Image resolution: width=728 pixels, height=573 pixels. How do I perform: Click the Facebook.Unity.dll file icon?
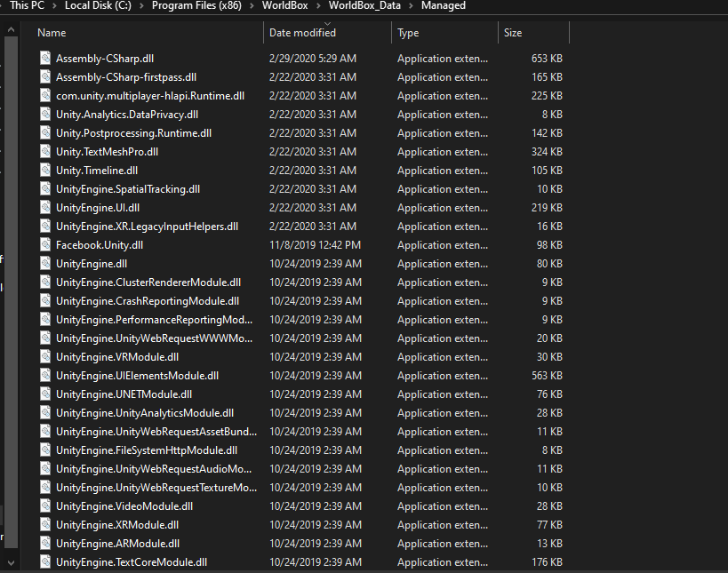click(x=45, y=244)
